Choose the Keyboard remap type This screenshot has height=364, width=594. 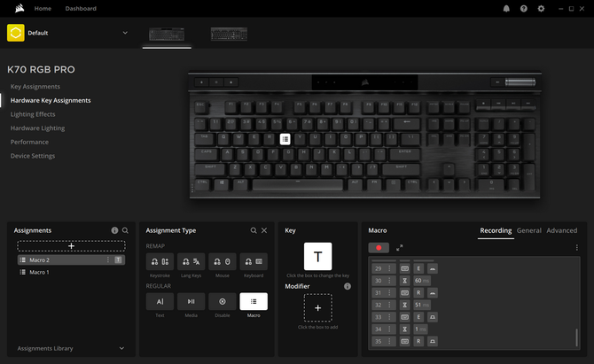coord(254,261)
